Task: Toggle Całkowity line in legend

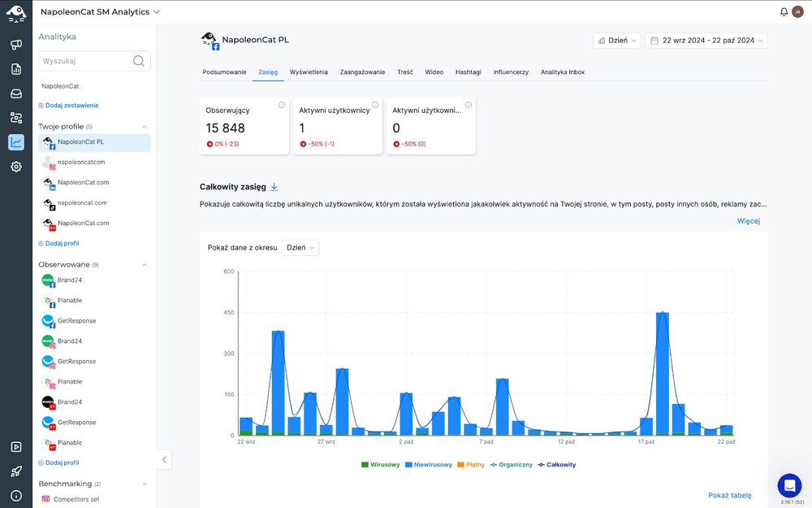Action: click(x=557, y=464)
